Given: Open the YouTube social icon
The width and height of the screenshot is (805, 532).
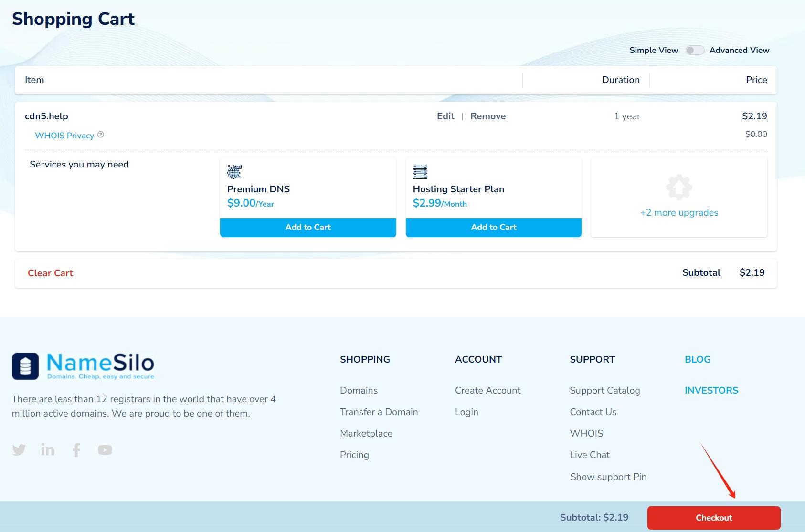Looking at the screenshot, I should [105, 450].
